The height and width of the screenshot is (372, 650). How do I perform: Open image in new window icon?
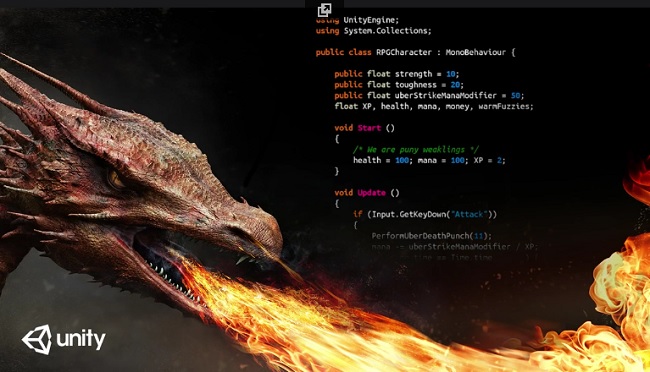click(324, 10)
